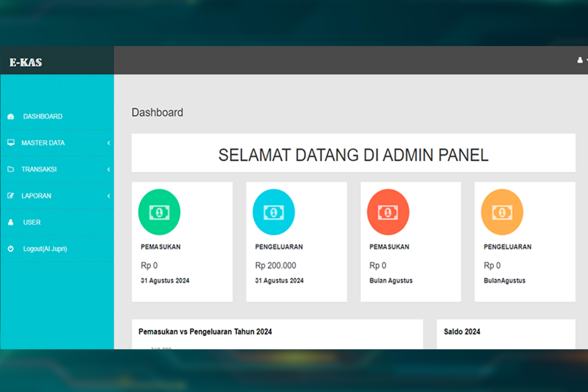588x392 pixels.
Task: Click the orange monthly Pengeluaran money icon
Action: coord(502,212)
